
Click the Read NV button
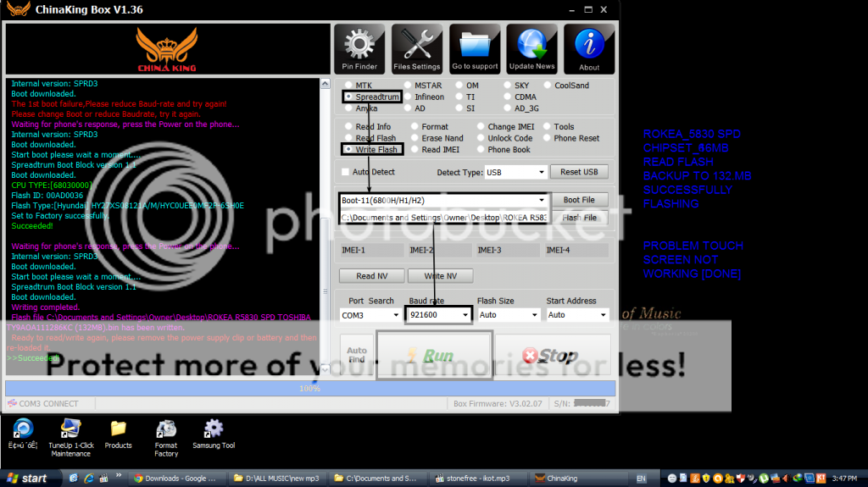click(372, 275)
